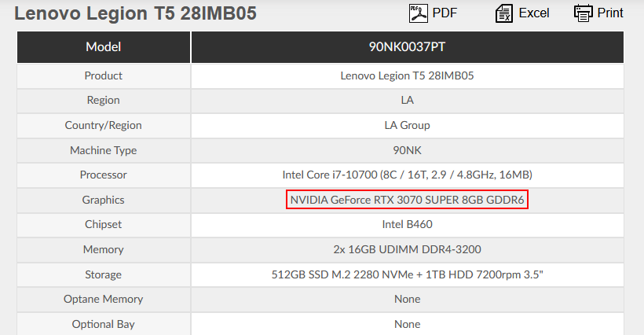Select the 90NK0037PT model header
The height and width of the screenshot is (335, 644).
(x=408, y=47)
